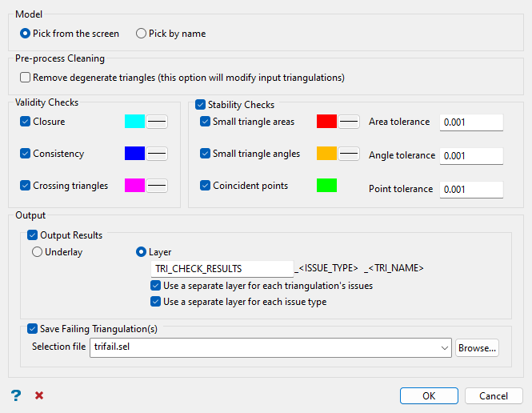Open line style picker for Crossing triangles
The height and width of the screenshot is (413, 532).
pyautogui.click(x=158, y=186)
